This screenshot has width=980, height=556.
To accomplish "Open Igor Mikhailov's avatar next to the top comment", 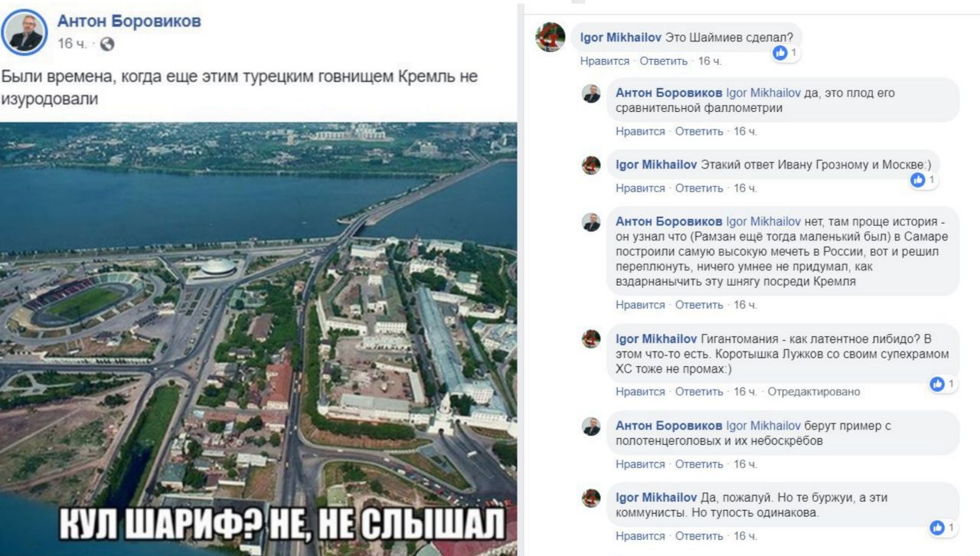I will [x=550, y=37].
